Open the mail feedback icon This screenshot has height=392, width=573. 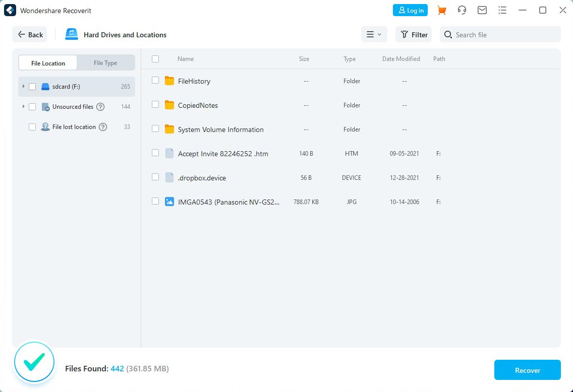482,10
